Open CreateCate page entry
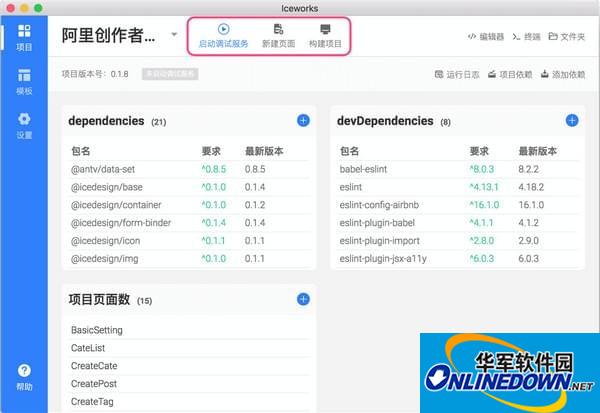This screenshot has width=600, height=413. [x=189, y=366]
